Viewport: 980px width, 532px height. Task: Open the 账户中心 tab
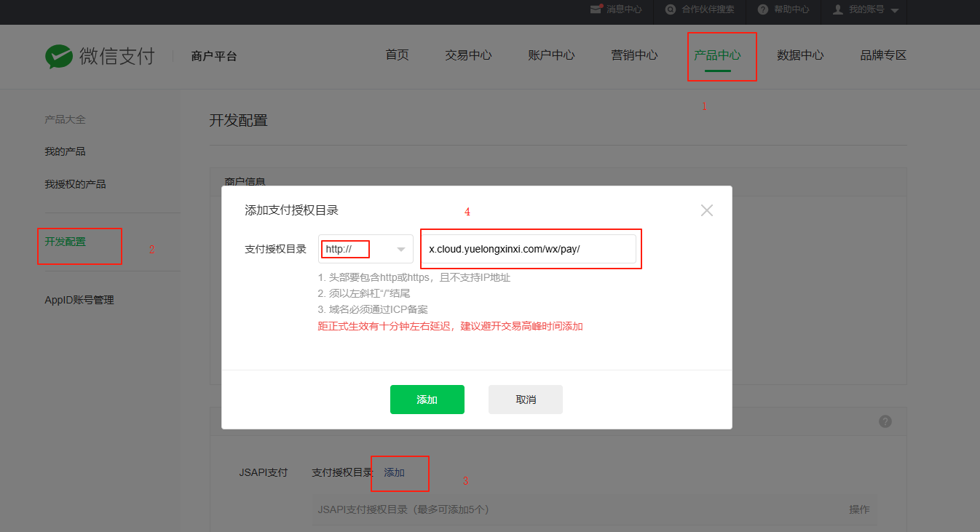point(551,55)
